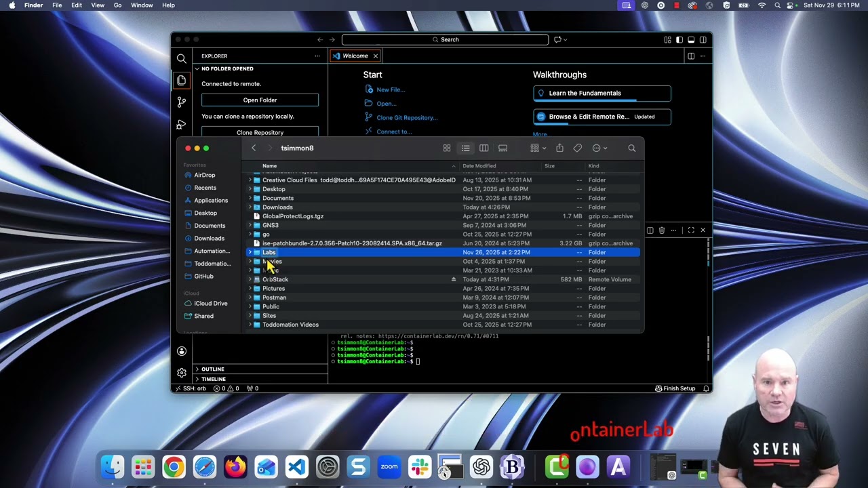
Task: Click Connect to link on Welcome page
Action: click(394, 131)
